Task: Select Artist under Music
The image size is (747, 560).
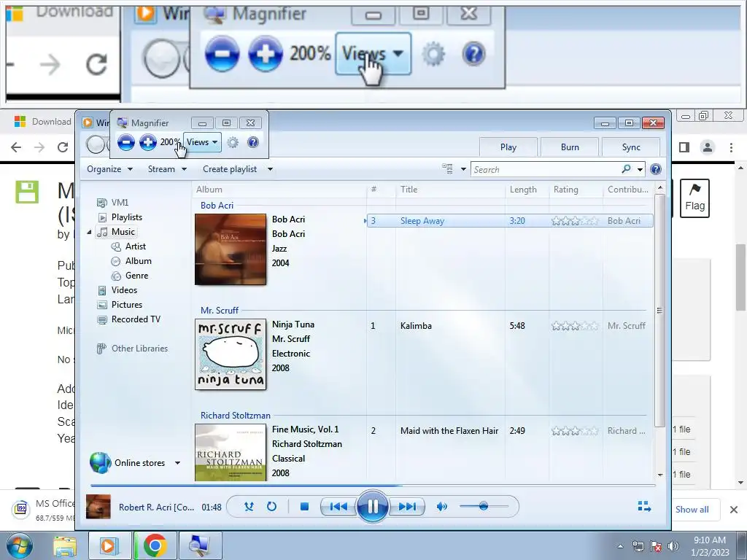Action: click(128, 246)
